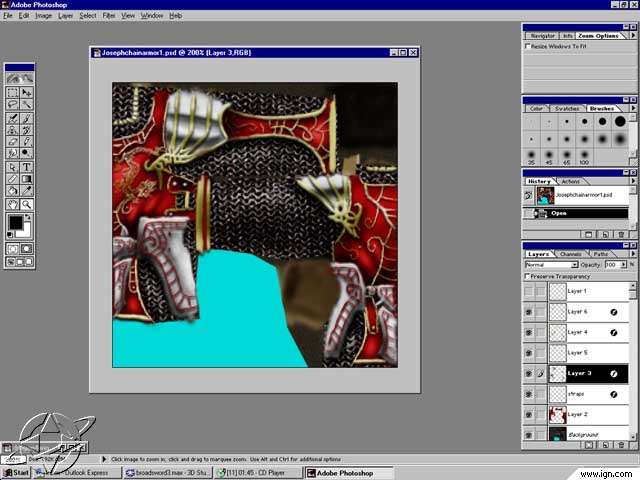Select the Dodge tool
The height and width of the screenshot is (480, 640).
pos(26,153)
